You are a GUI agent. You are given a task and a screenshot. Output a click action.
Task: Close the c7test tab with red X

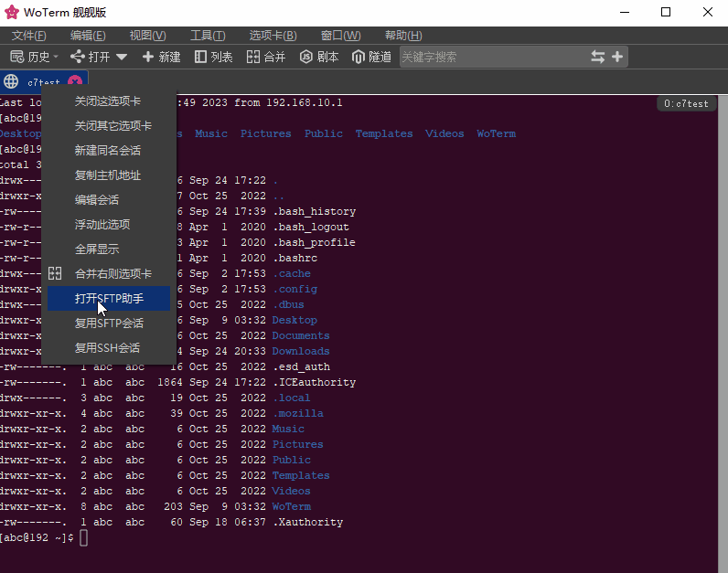pos(75,81)
